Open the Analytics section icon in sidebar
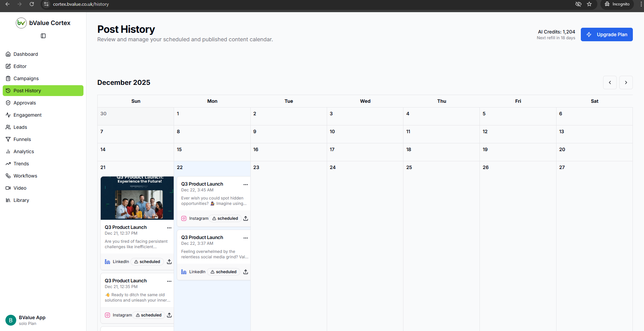The height and width of the screenshot is (331, 644). [8, 151]
